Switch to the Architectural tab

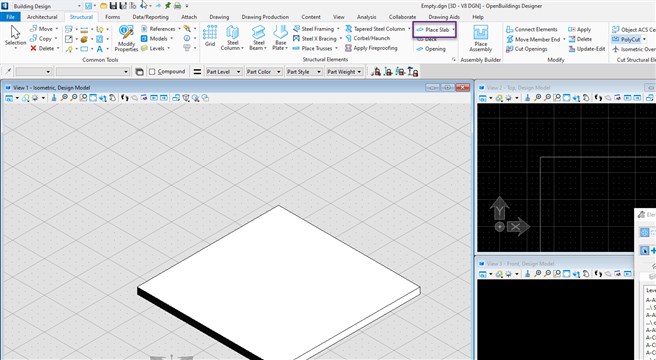point(42,17)
